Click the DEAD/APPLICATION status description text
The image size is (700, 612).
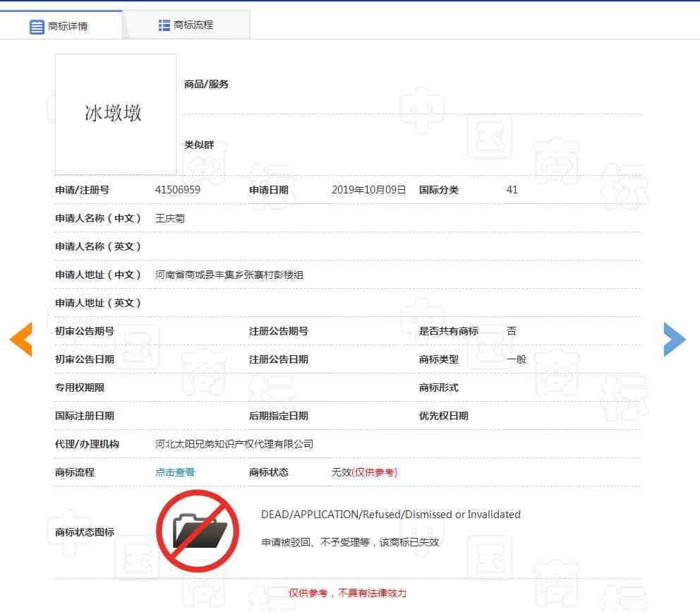coord(391,515)
